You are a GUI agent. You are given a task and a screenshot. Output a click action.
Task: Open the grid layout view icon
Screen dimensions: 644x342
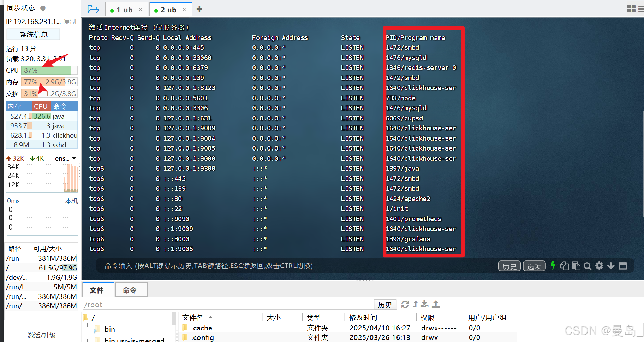click(x=631, y=9)
